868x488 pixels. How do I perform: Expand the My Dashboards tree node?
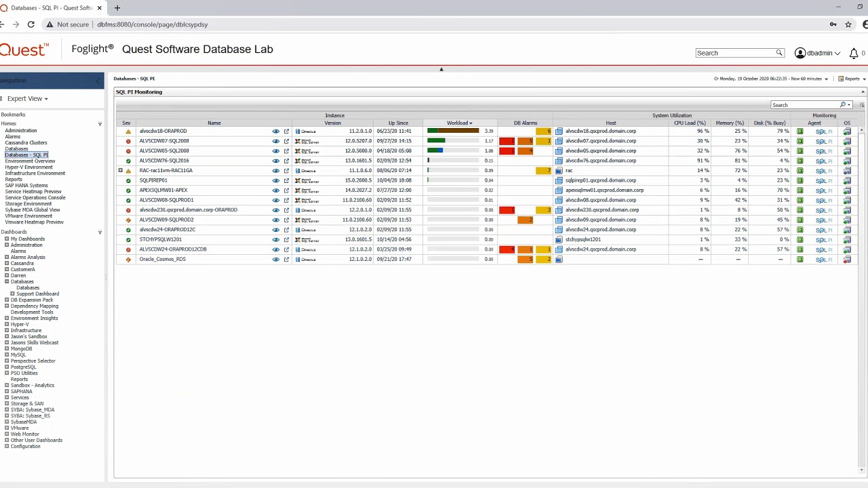[x=7, y=239]
